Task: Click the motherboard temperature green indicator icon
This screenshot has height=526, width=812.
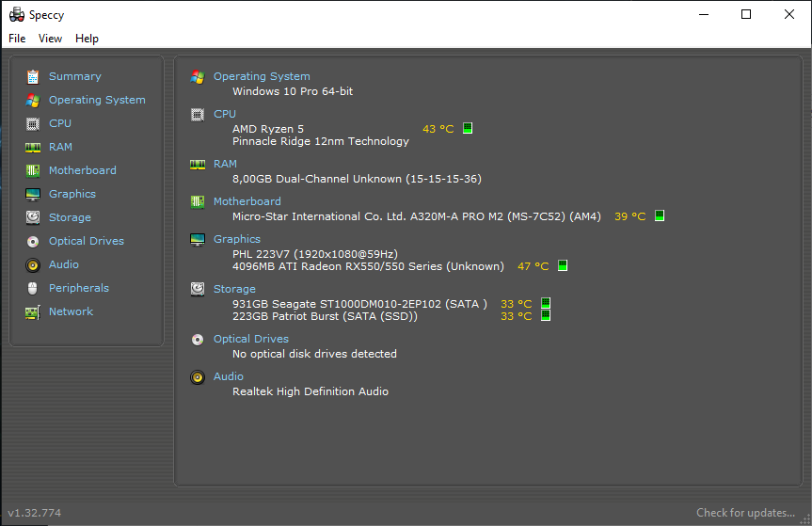Action: (x=660, y=215)
